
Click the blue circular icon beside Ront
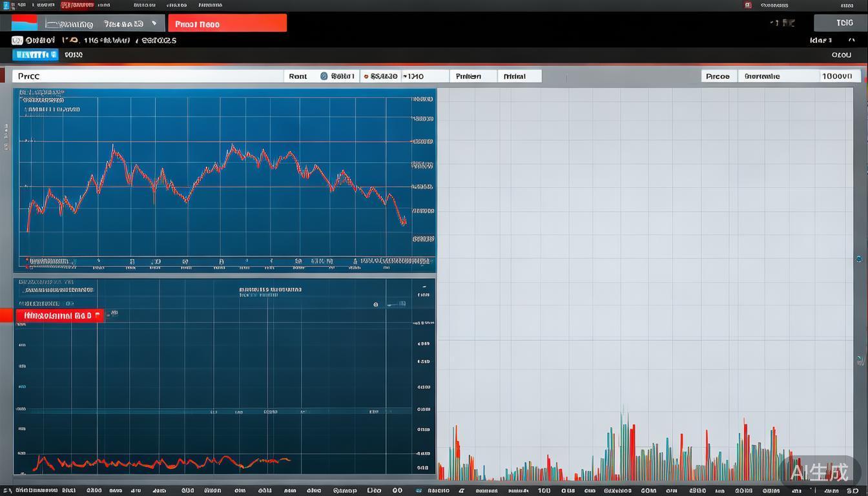coord(324,76)
